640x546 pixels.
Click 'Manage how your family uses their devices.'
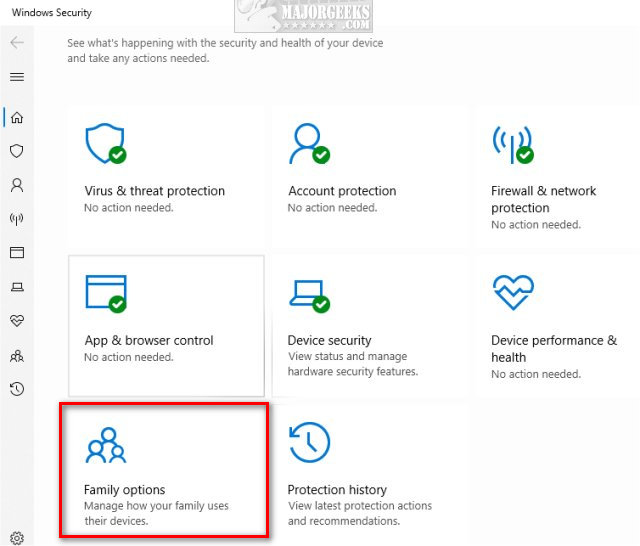[156, 513]
